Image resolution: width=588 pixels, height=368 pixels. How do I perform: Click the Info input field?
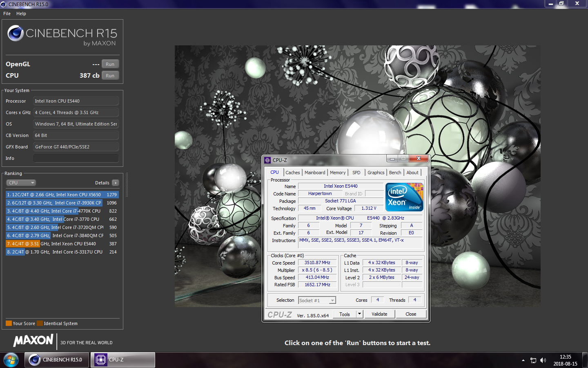[x=76, y=158]
